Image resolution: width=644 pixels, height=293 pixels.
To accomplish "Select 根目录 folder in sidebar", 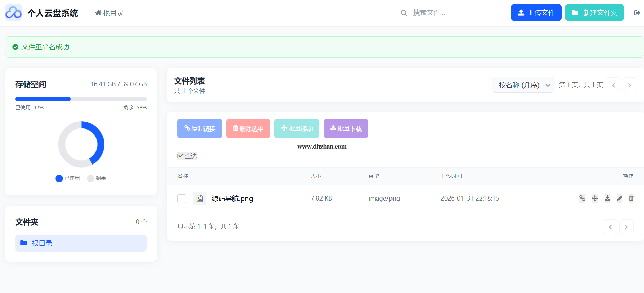I will coord(81,243).
